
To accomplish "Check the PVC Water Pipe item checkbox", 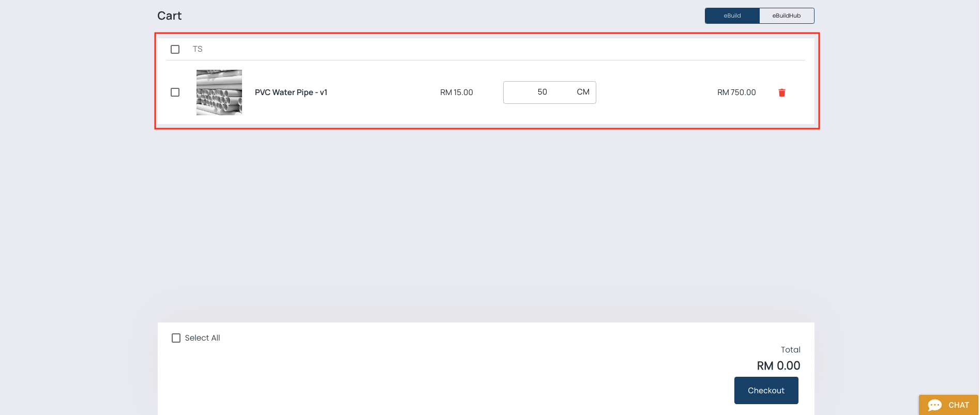I will [x=175, y=92].
